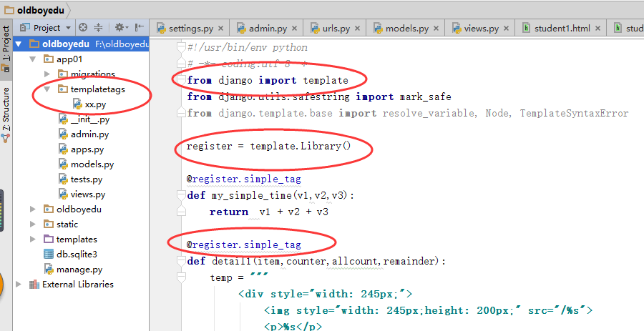Expand External Libraries node
The image size is (644, 331).
pyautogui.click(x=19, y=285)
